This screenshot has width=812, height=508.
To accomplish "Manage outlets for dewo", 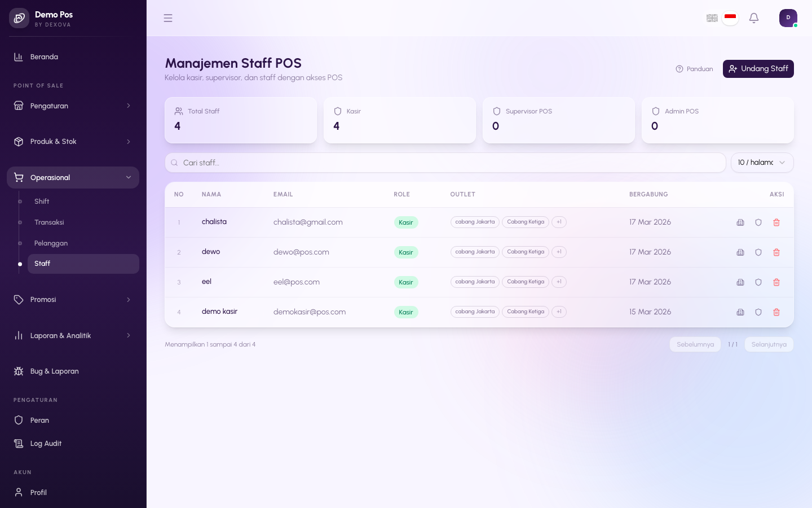I will (x=740, y=252).
